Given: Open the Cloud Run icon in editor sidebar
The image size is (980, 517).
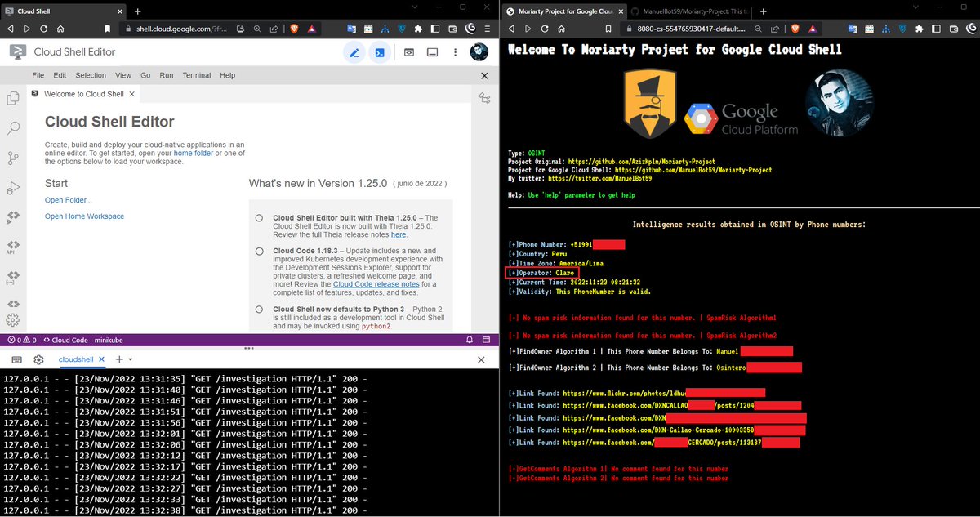Looking at the screenshot, I should point(13,217).
